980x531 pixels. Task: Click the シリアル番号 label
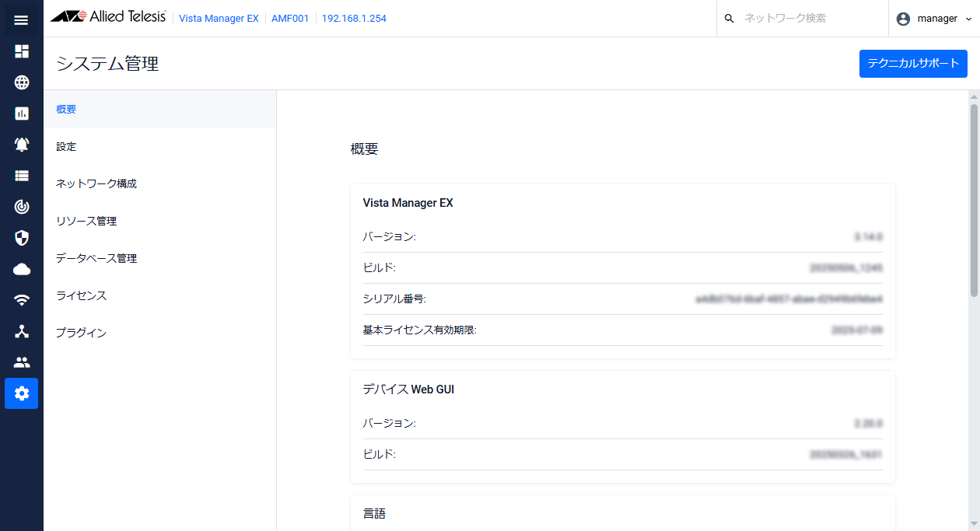394,299
